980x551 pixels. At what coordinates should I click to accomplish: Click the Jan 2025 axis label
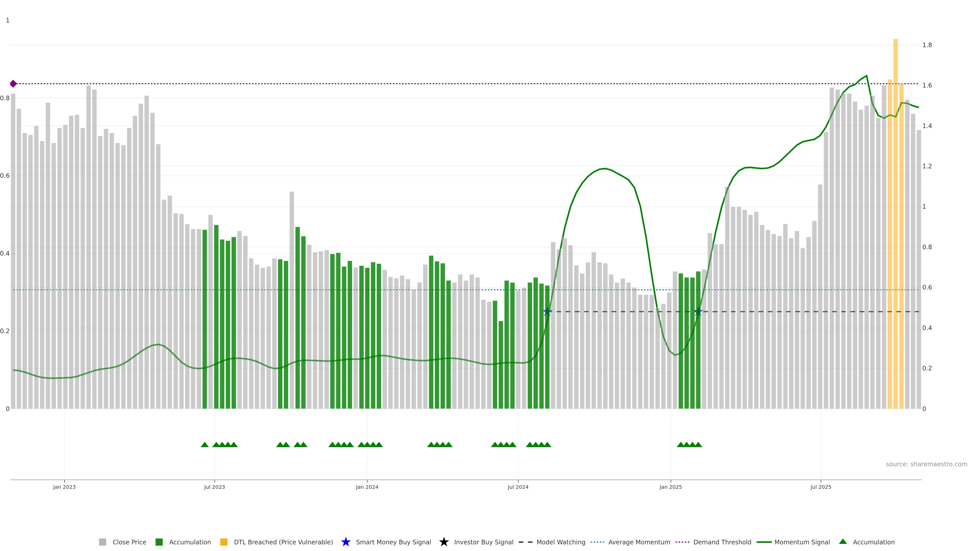670,487
